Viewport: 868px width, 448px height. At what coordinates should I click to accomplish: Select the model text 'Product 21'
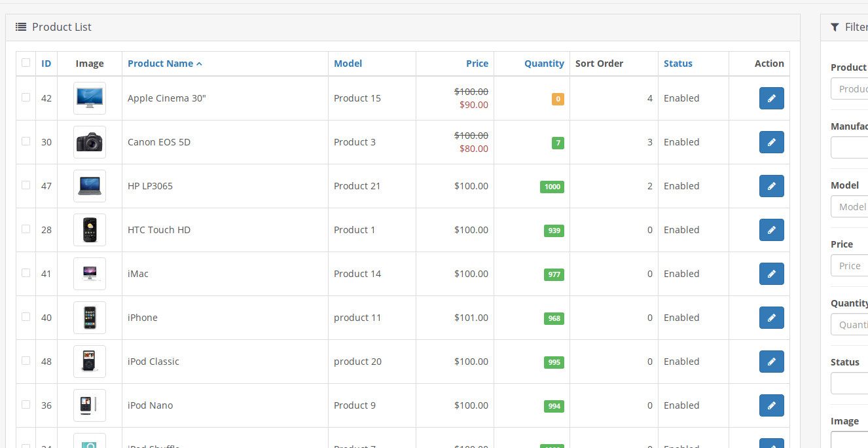[357, 186]
